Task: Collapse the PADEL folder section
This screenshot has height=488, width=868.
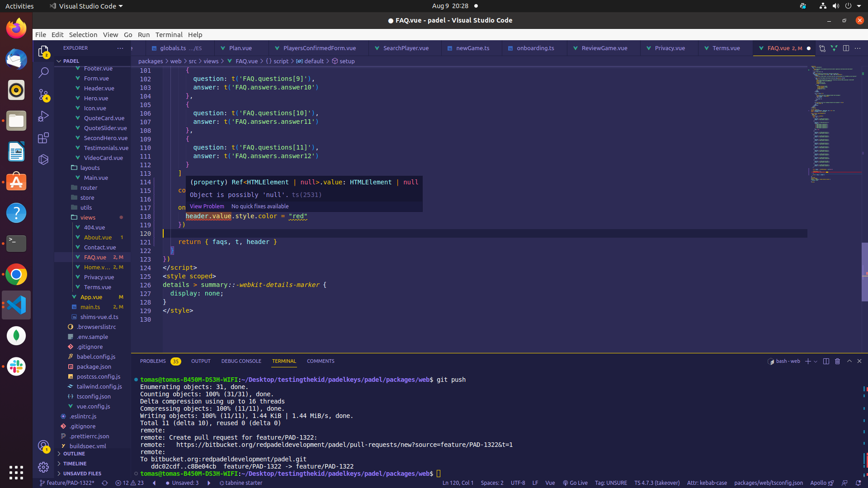Action: (93, 61)
